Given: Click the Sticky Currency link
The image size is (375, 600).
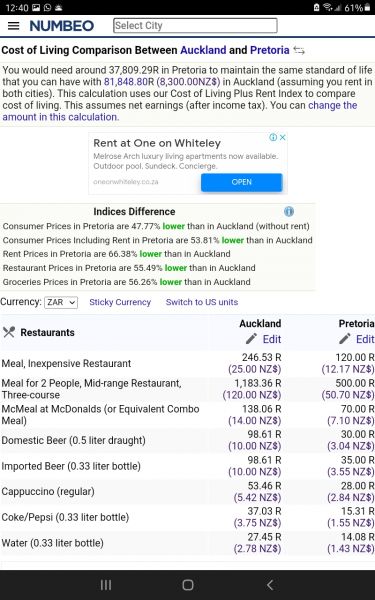Looking at the screenshot, I should tap(120, 302).
